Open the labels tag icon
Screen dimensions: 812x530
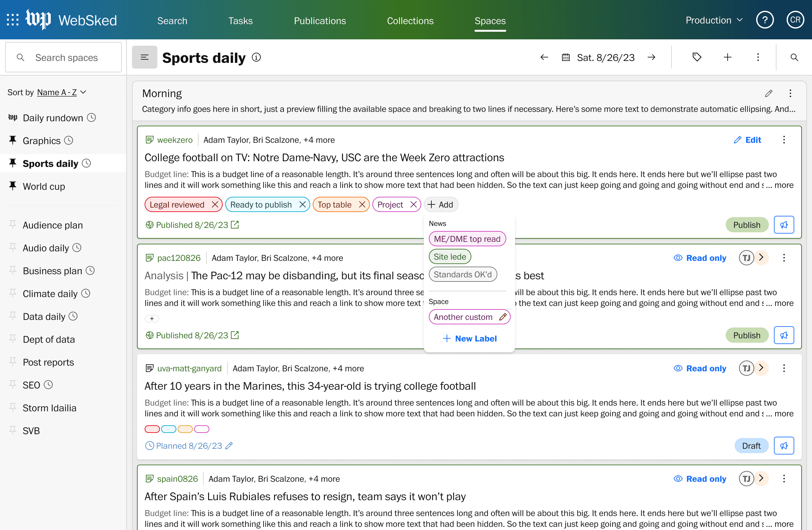[697, 57]
